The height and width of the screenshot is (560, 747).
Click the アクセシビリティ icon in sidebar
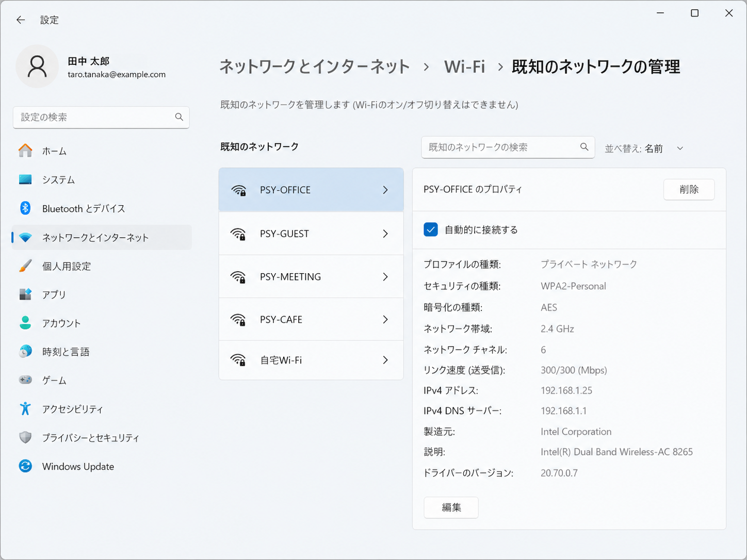coord(25,409)
